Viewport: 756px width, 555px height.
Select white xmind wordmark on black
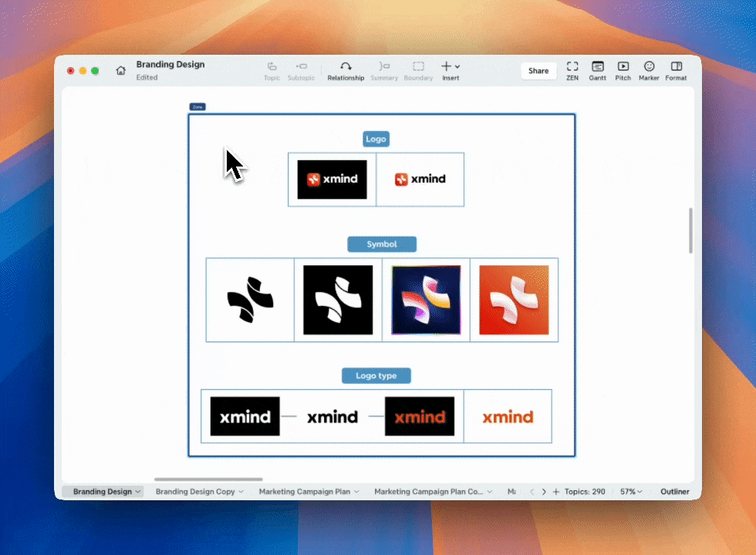[245, 416]
